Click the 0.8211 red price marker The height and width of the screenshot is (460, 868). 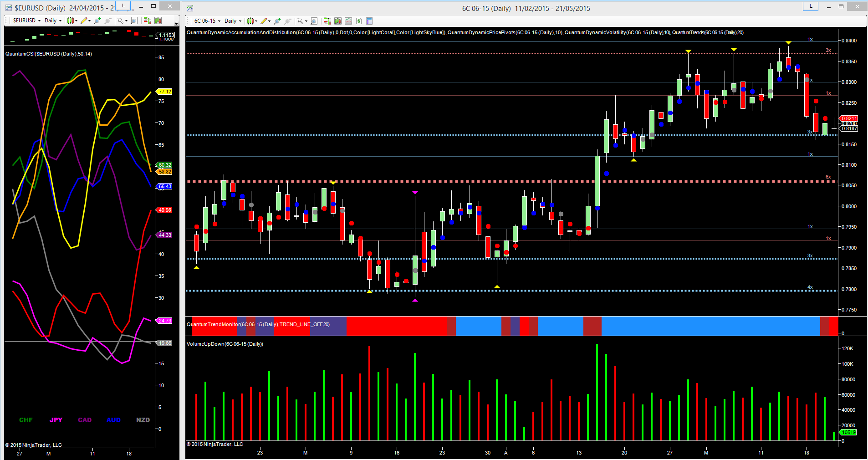pos(849,118)
